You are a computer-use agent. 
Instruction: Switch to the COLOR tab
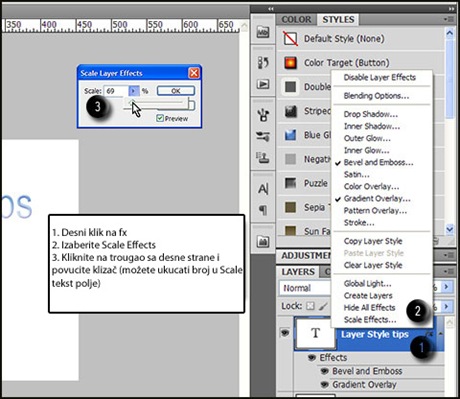pos(296,19)
